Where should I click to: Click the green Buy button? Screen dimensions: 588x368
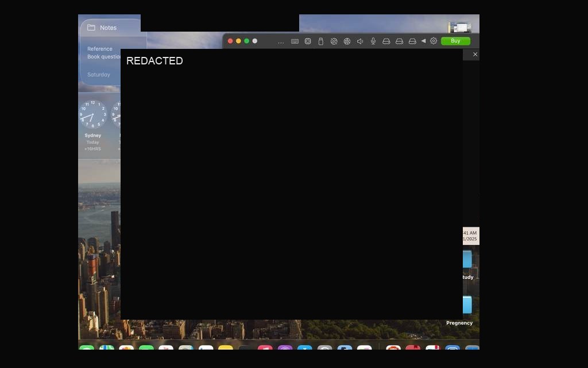[455, 41]
